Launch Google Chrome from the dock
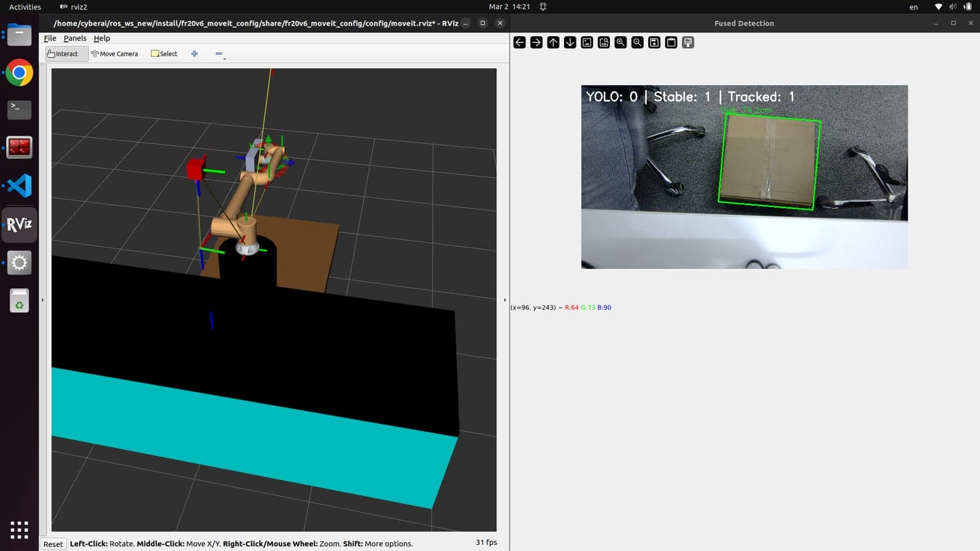The width and height of the screenshot is (980, 551). [19, 73]
